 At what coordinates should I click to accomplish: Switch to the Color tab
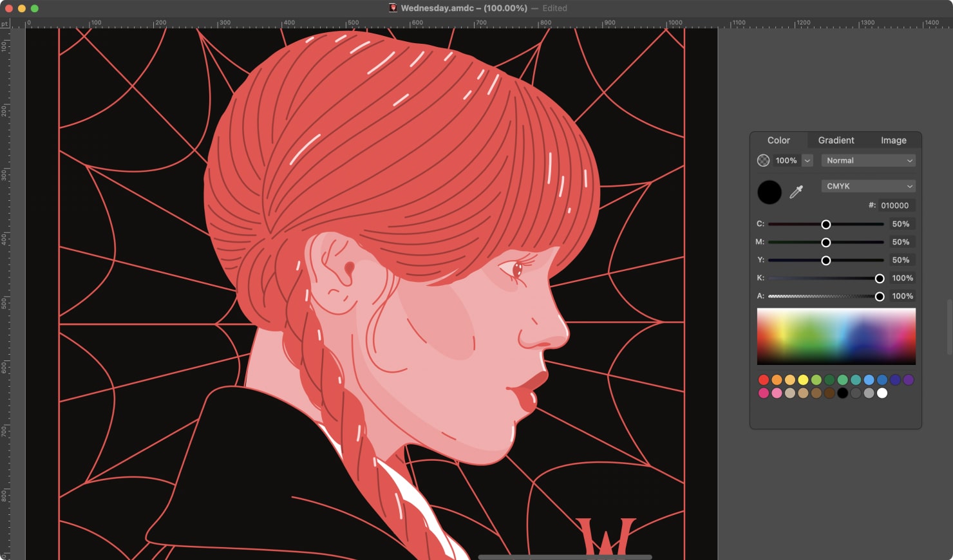pos(778,140)
